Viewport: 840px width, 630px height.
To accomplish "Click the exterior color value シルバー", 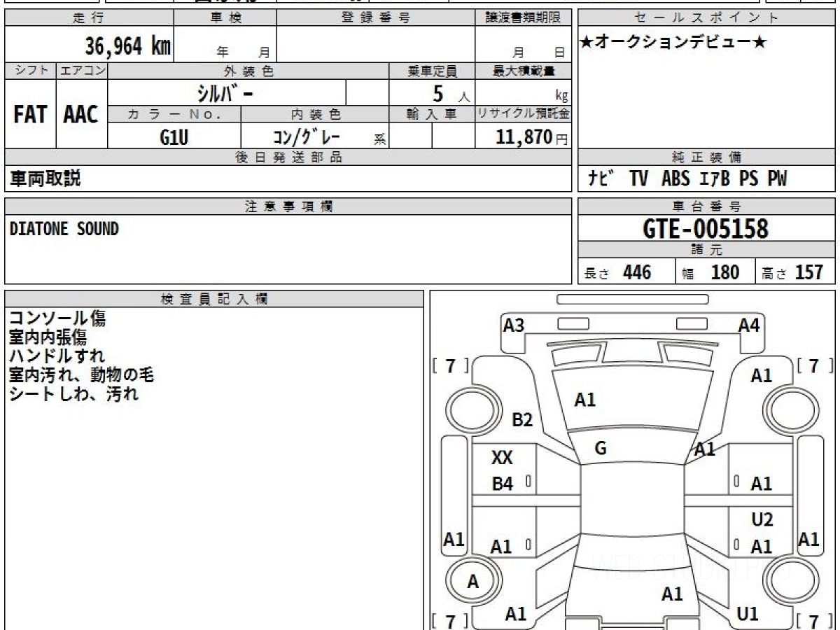I will (224, 93).
